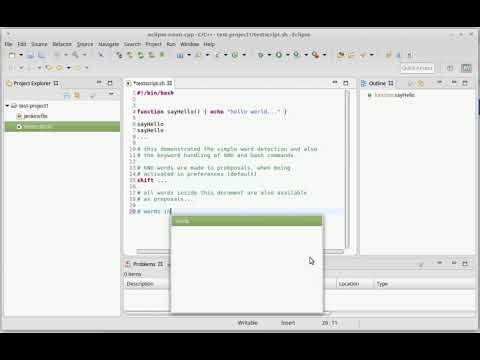
Task: Choose the highlighted proposal in autocomplete popup
Action: (x=247, y=221)
